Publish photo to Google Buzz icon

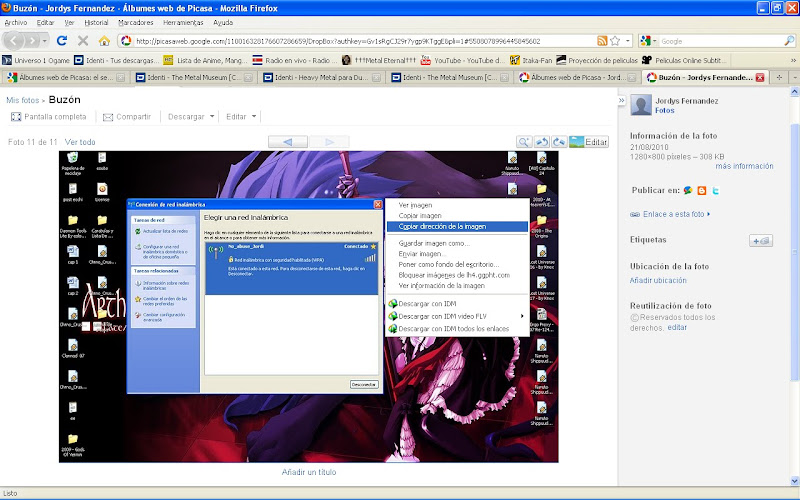coord(688,190)
